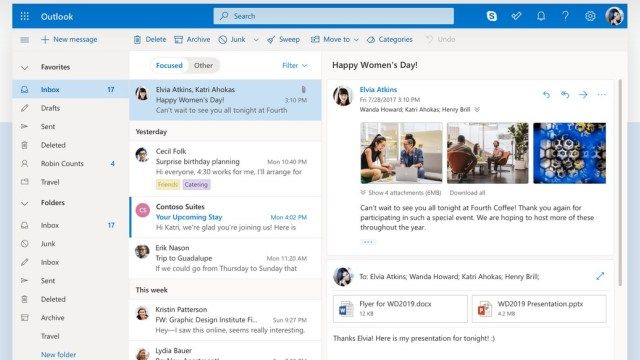
Task: Click sender name Elvia Atkins link
Action: coord(378,89)
